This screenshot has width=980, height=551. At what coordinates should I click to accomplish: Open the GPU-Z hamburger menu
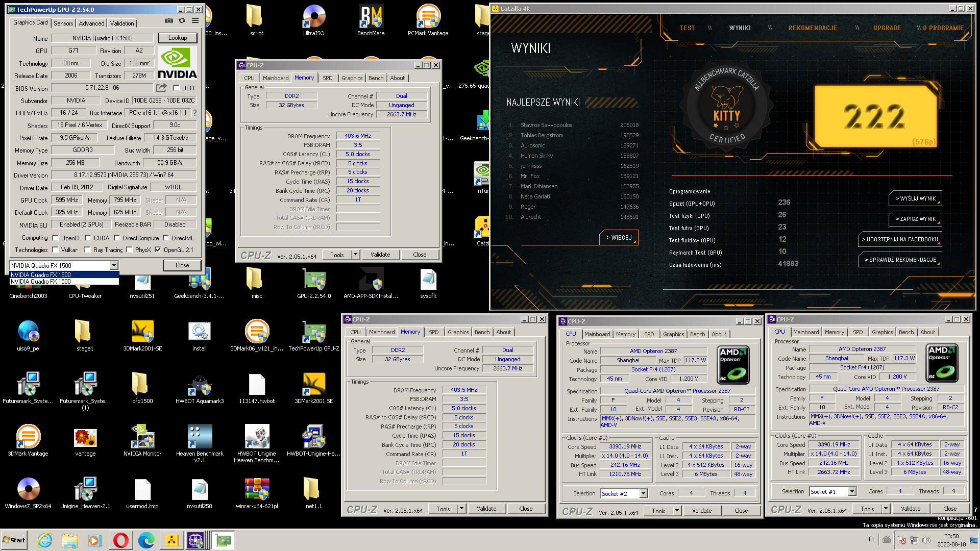point(195,21)
